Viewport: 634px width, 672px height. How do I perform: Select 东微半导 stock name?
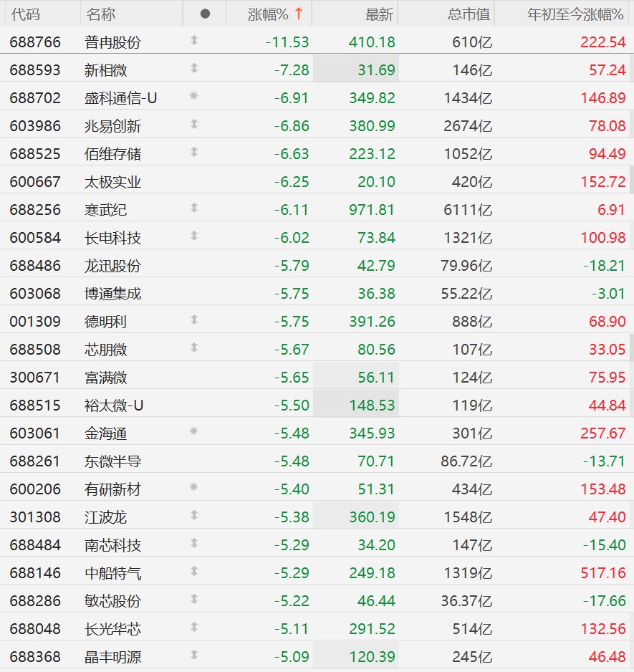click(112, 461)
